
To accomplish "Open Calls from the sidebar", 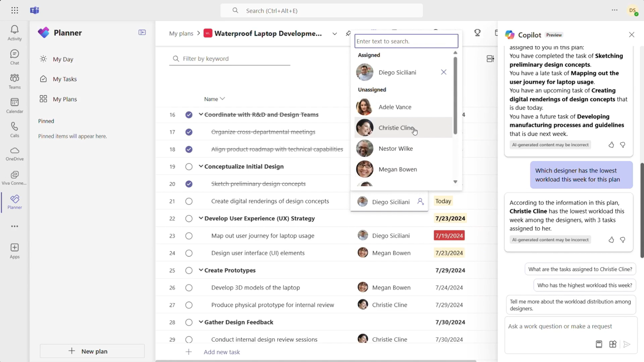I will pyautogui.click(x=14, y=130).
